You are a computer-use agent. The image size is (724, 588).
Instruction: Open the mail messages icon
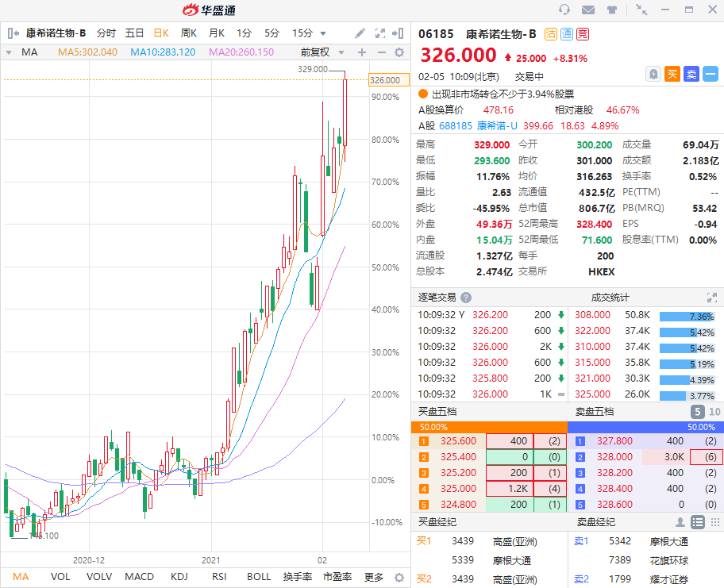[x=587, y=10]
